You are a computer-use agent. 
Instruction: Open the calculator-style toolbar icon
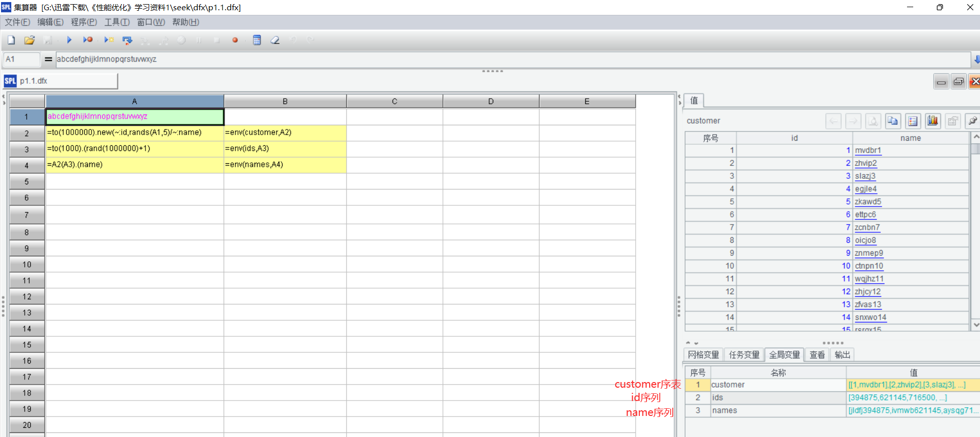click(257, 40)
